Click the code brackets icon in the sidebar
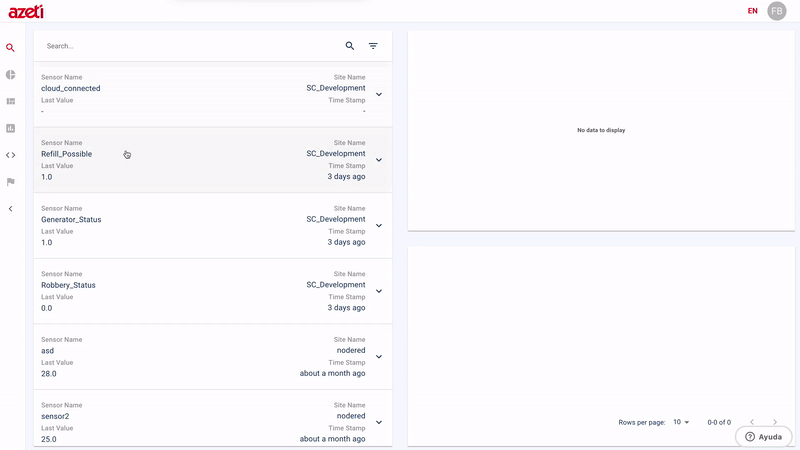The height and width of the screenshot is (450, 800). click(x=11, y=155)
